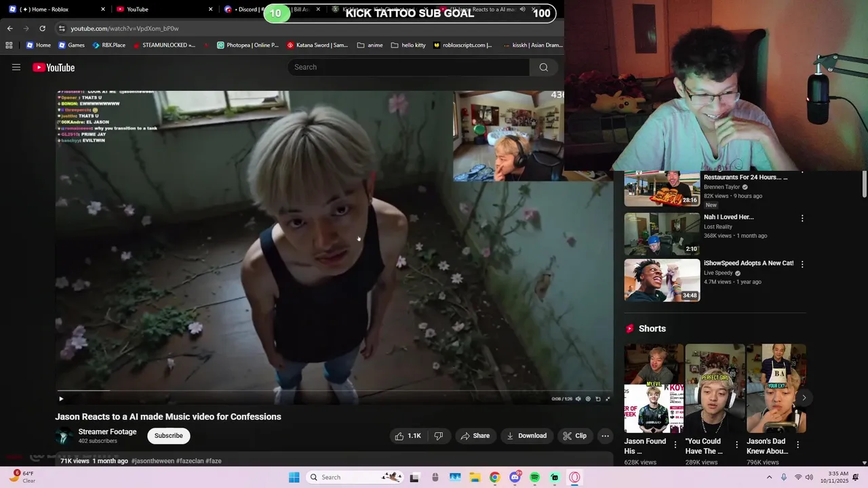Click the search magnifier button

tap(543, 67)
